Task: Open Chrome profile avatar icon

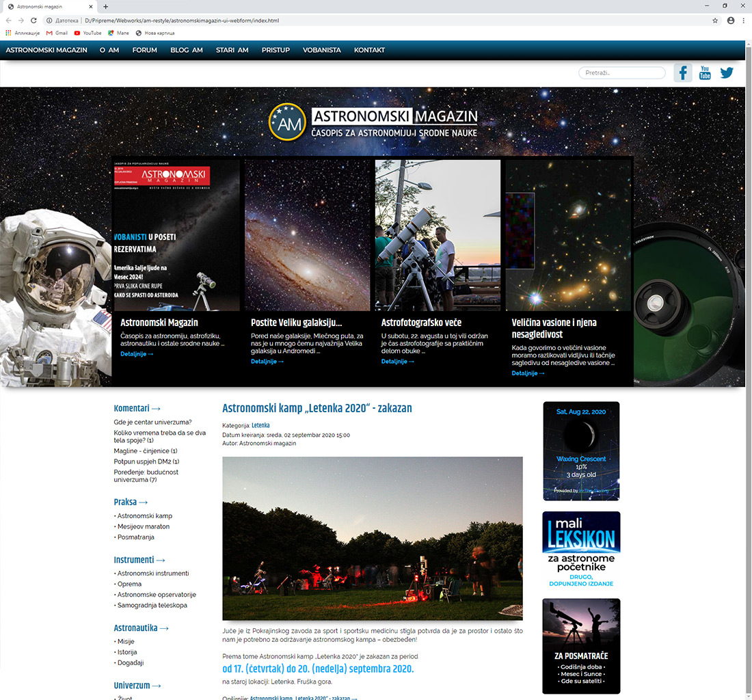Action: click(731, 21)
